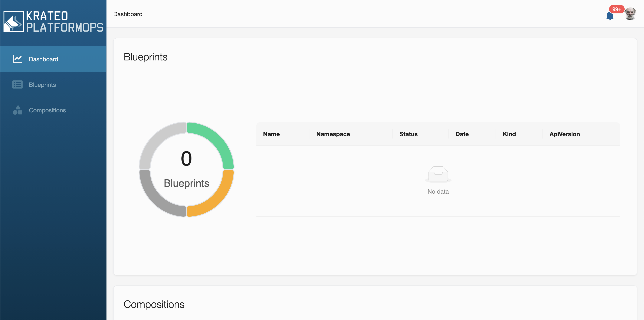Click the Status column header
Screen dimensions: 644x320
(408, 134)
